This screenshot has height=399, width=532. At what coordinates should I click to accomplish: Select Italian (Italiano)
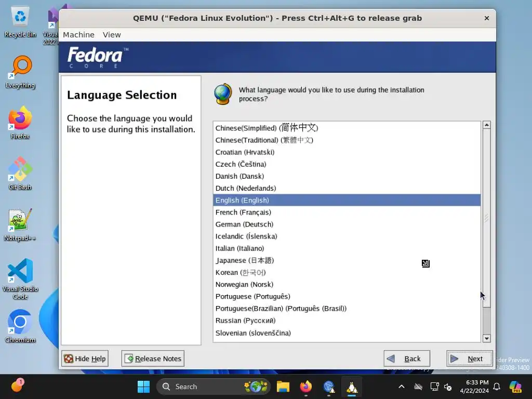(x=347, y=248)
